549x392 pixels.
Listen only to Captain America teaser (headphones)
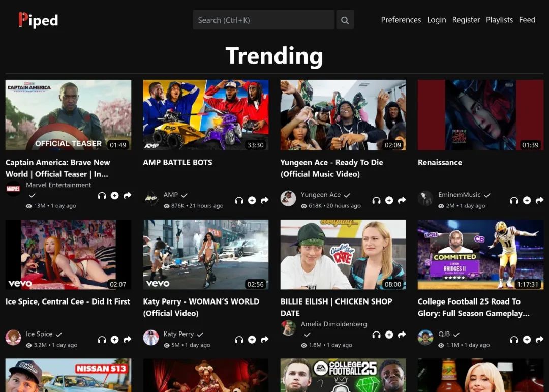click(102, 195)
